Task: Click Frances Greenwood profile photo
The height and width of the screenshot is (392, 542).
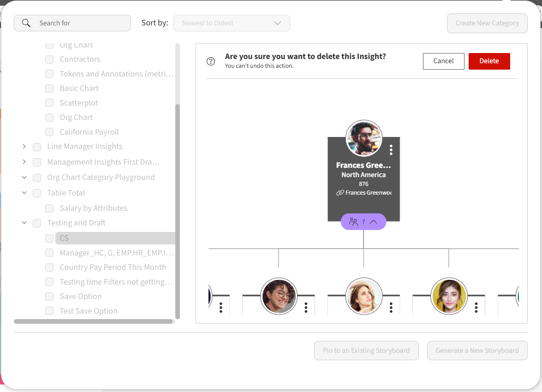Action: [x=363, y=138]
